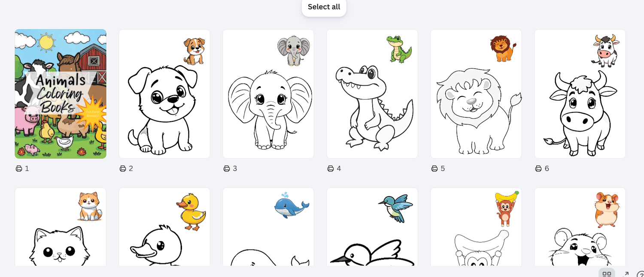Click the print icon beside page 1
This screenshot has width=644, height=277.
19,169
